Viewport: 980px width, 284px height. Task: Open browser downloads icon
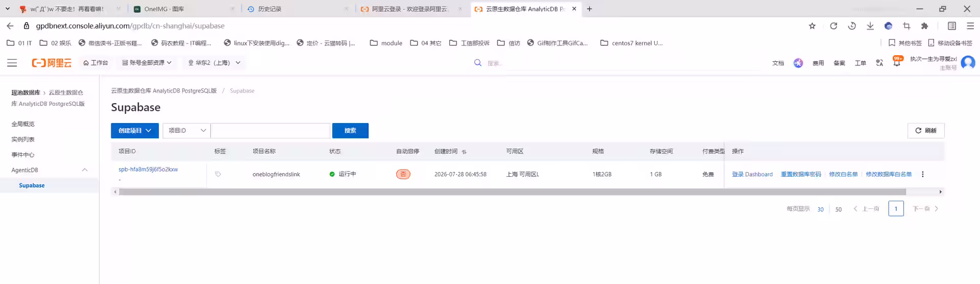point(870,26)
